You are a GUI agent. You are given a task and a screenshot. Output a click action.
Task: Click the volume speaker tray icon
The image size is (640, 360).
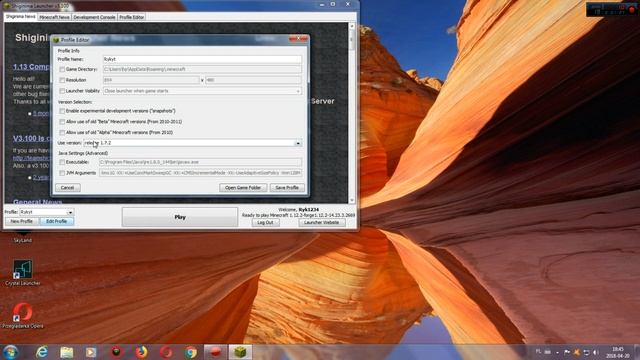pyautogui.click(x=596, y=352)
